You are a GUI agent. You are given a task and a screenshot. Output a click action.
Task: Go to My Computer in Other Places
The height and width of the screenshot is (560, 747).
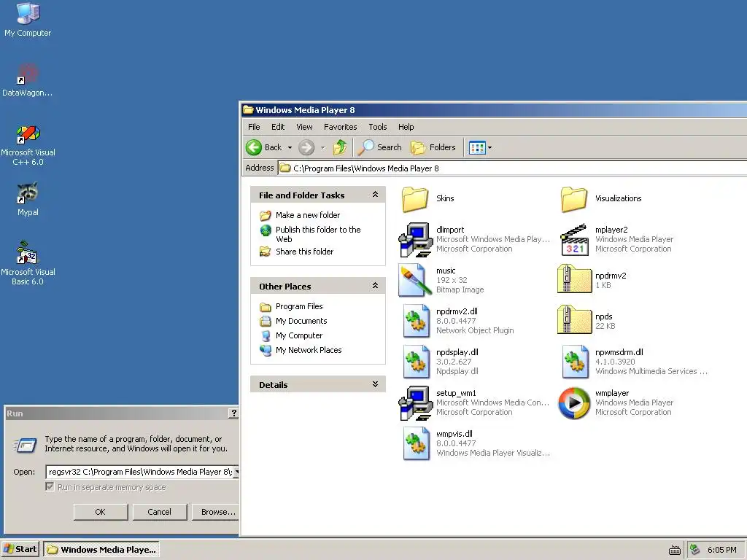[298, 335]
